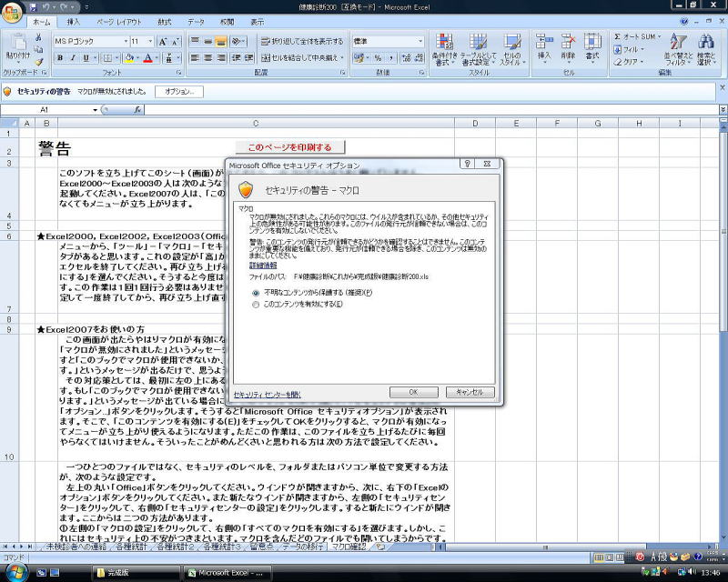Click the Increase Font Size icon
Screen dimensions: 728x582
point(163,42)
